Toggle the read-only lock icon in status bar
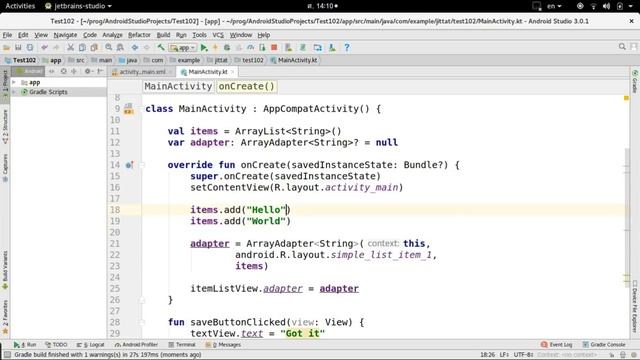This screenshot has height=360, width=640. [623, 355]
